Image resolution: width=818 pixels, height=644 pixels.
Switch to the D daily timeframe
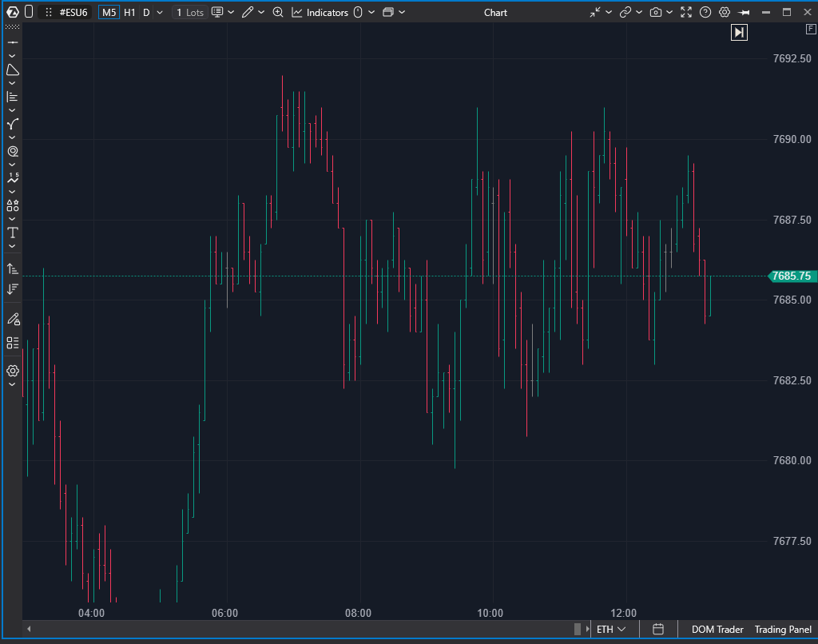[x=147, y=13]
